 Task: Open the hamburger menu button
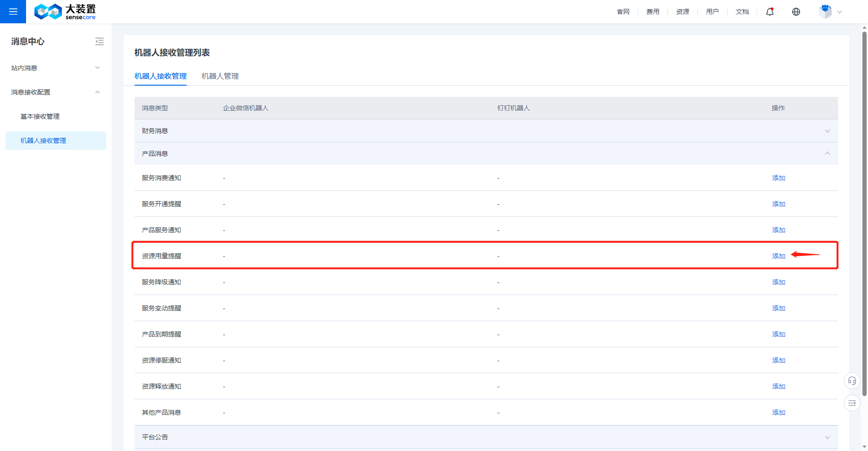point(13,12)
